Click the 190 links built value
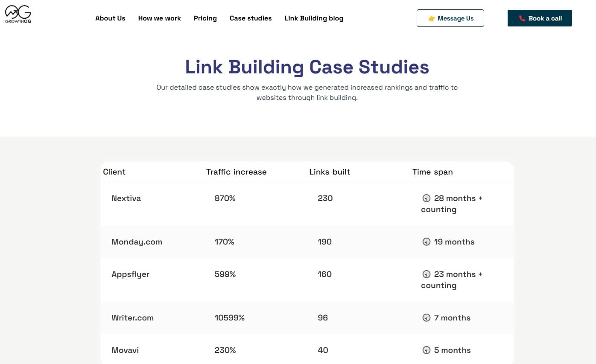The height and width of the screenshot is (364, 596). pyautogui.click(x=324, y=242)
